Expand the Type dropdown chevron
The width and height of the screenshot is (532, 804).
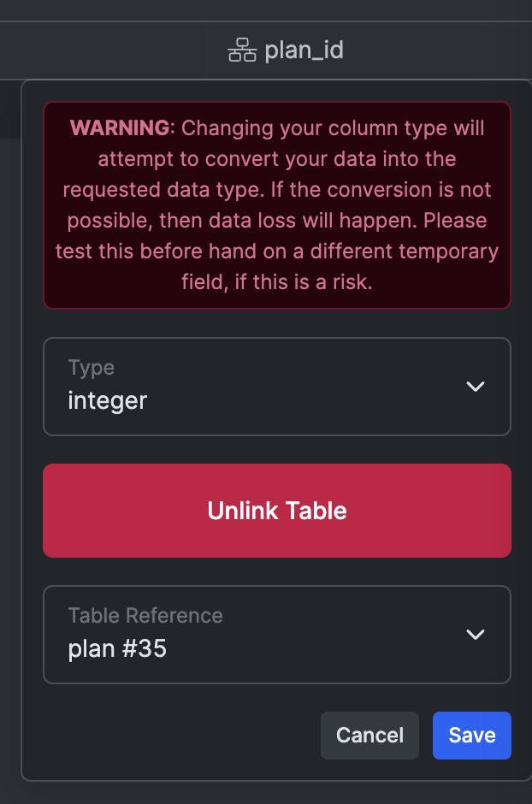coord(475,386)
